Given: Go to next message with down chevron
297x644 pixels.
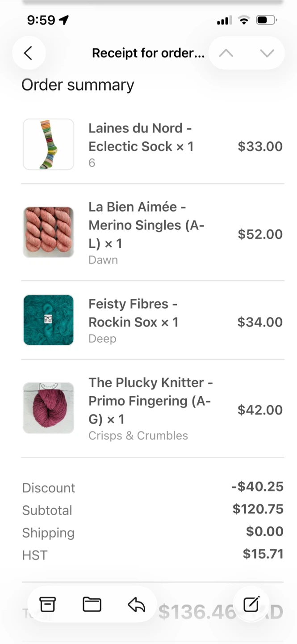Looking at the screenshot, I should (x=267, y=53).
